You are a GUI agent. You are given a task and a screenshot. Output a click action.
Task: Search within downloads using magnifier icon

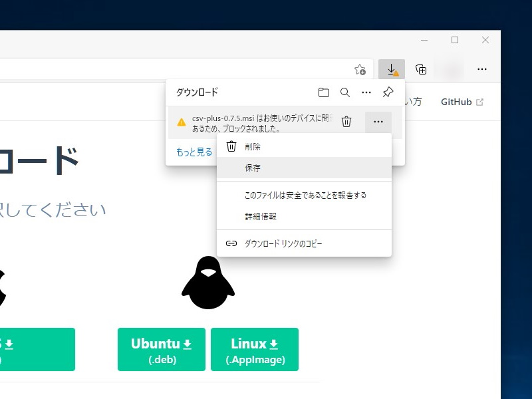pyautogui.click(x=345, y=92)
